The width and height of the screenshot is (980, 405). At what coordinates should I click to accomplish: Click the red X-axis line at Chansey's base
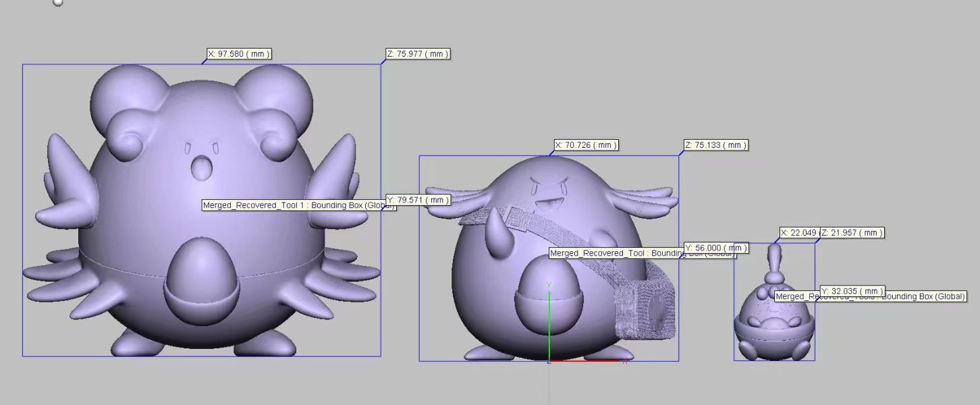point(587,362)
